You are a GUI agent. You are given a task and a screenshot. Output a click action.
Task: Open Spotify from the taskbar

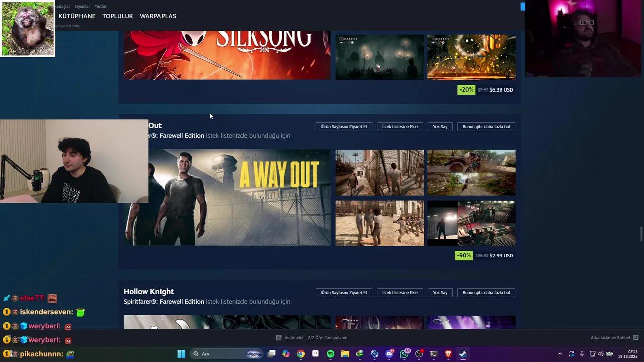click(331, 354)
